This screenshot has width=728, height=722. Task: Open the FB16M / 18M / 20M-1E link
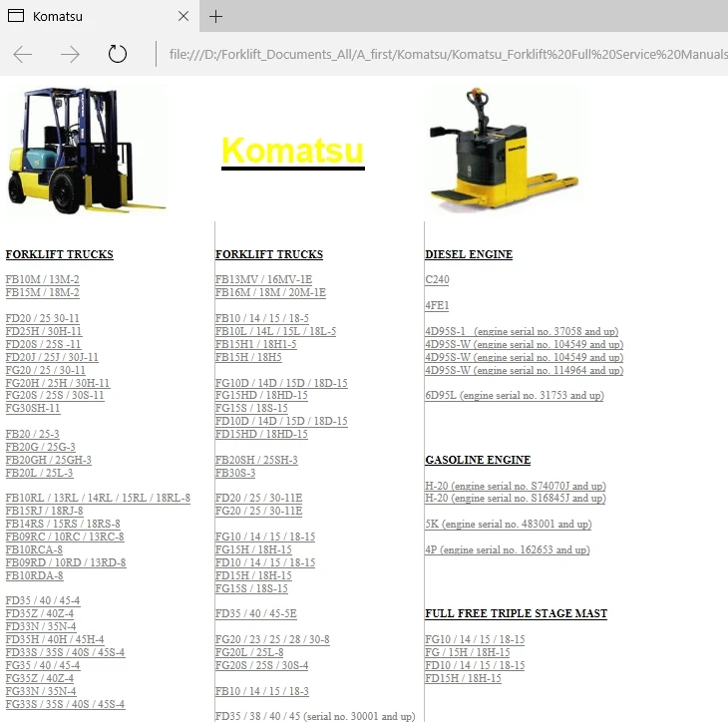pyautogui.click(x=270, y=292)
